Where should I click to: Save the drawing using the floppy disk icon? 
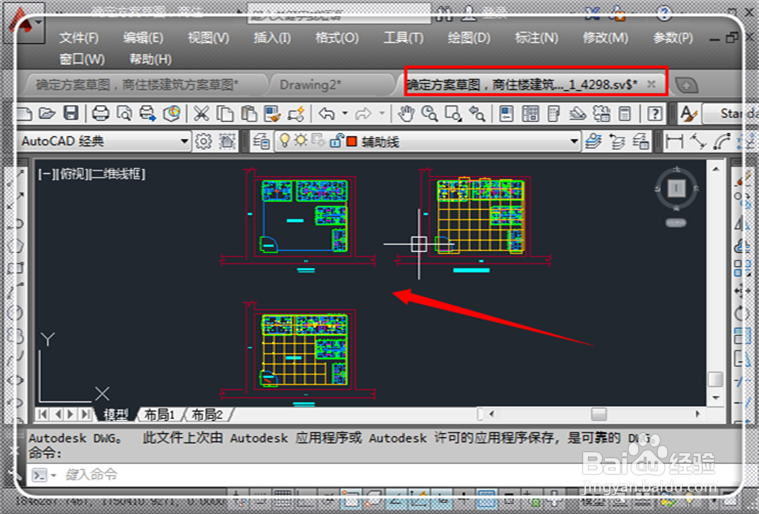(x=71, y=114)
